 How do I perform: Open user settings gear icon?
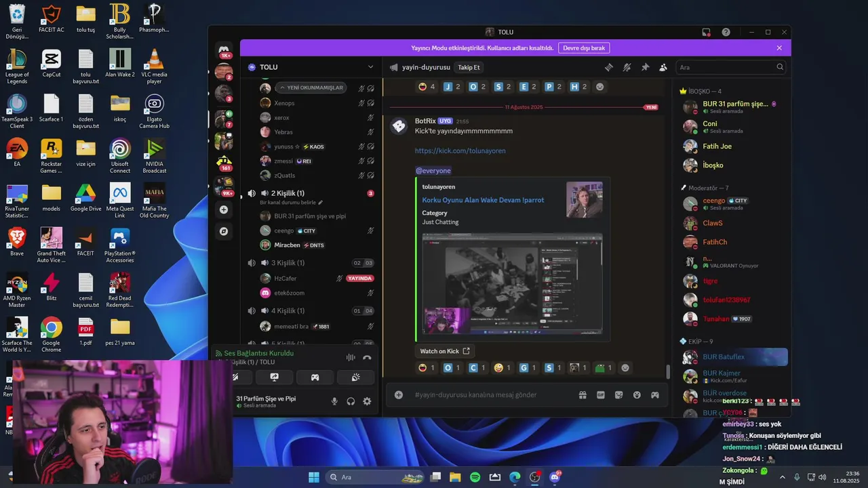pyautogui.click(x=367, y=401)
